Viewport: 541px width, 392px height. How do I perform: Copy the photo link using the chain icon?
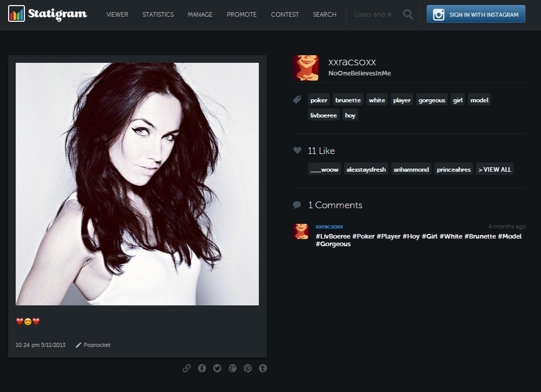click(x=187, y=368)
